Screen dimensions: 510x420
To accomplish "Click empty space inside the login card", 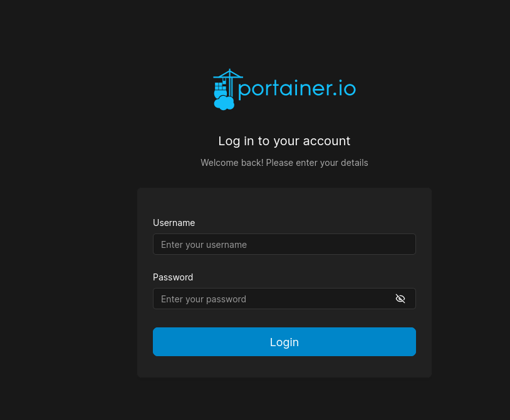I will point(284,203).
